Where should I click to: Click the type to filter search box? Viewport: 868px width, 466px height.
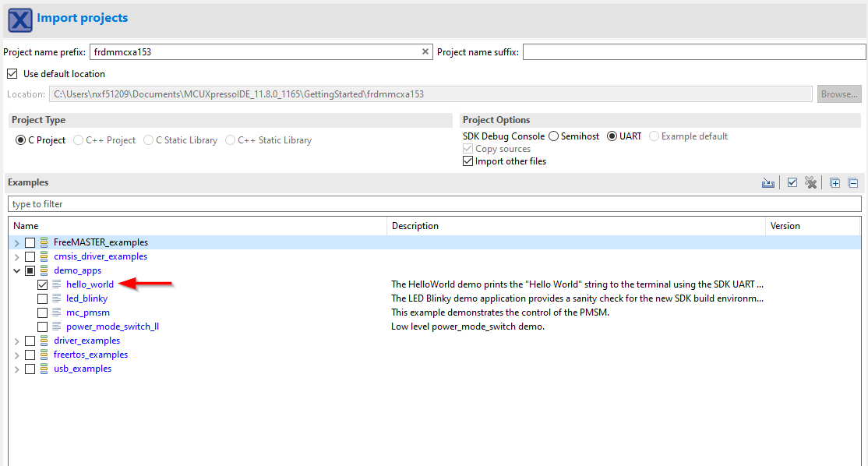pyautogui.click(x=434, y=204)
